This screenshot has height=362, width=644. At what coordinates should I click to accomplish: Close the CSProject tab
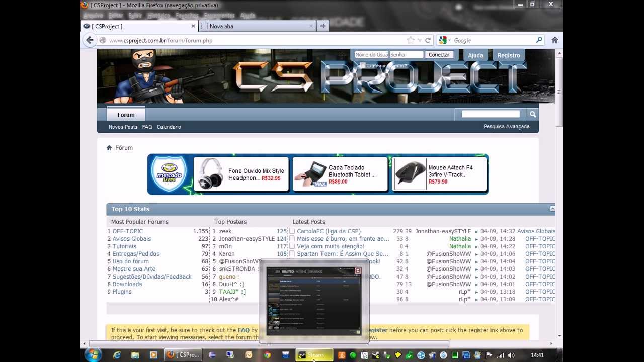[x=193, y=26]
